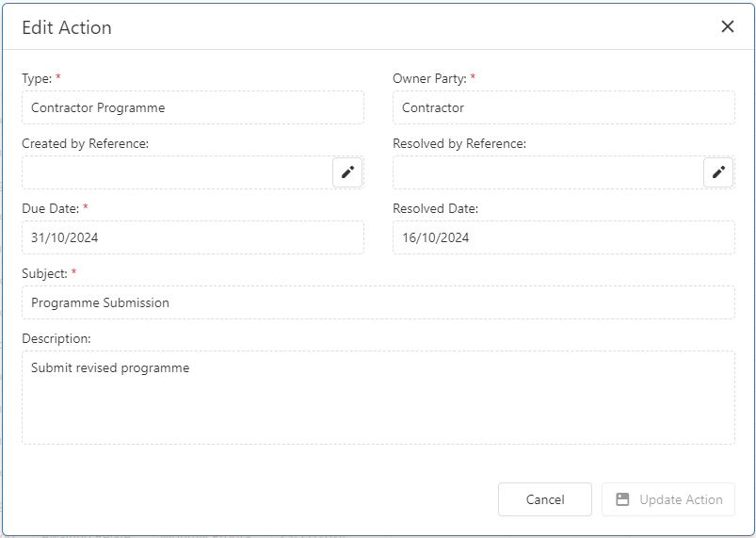756x538 pixels.
Task: Click inside the Created by Reference box
Action: point(177,172)
